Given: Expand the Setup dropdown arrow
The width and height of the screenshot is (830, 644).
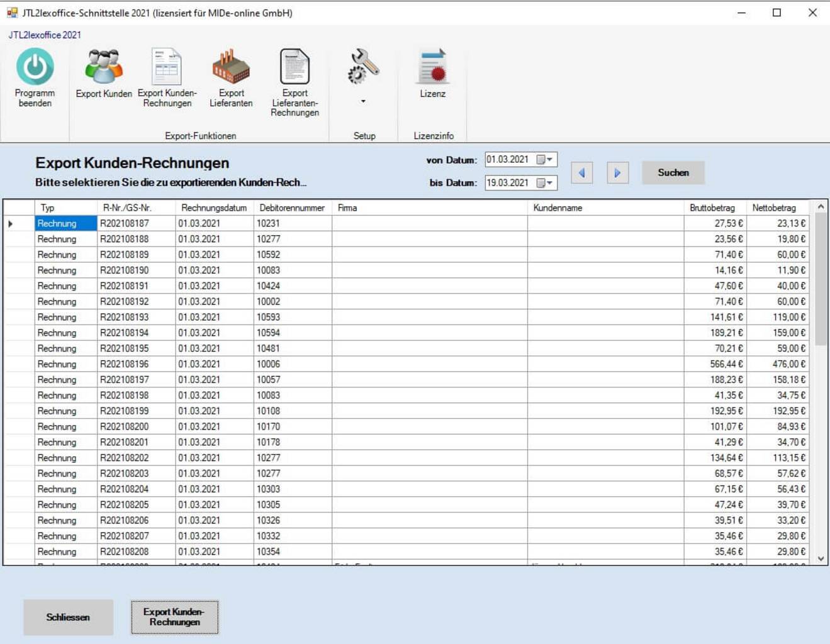Looking at the screenshot, I should click(x=363, y=101).
